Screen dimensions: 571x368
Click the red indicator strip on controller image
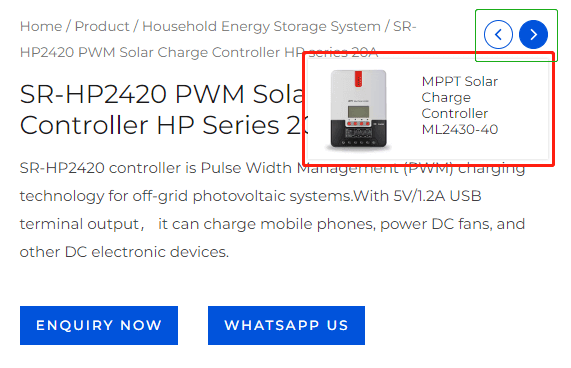(358, 79)
